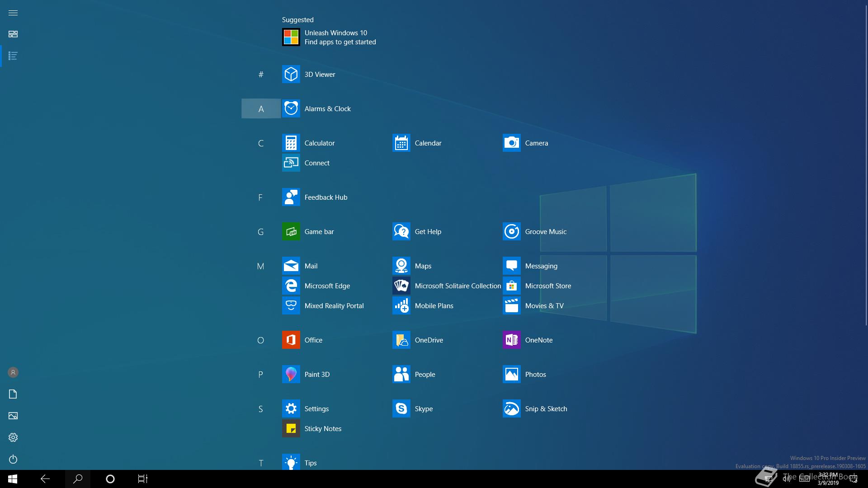Image resolution: width=868 pixels, height=488 pixels.
Task: Open Cortana circle on taskbar
Action: click(x=110, y=479)
